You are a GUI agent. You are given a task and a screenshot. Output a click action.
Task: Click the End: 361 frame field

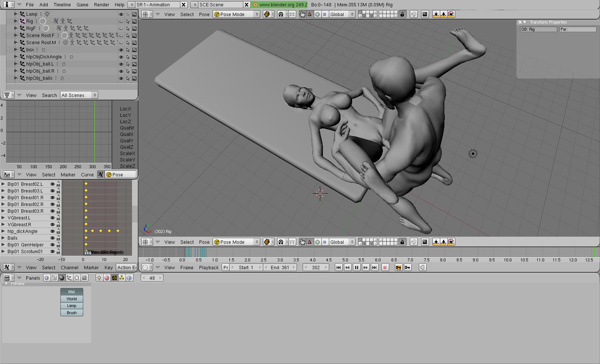coord(280,267)
